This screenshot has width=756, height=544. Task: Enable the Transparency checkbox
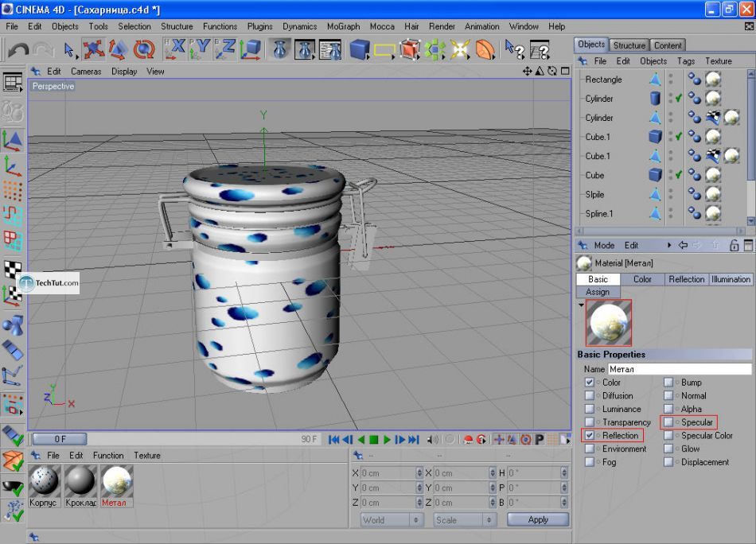click(x=590, y=422)
